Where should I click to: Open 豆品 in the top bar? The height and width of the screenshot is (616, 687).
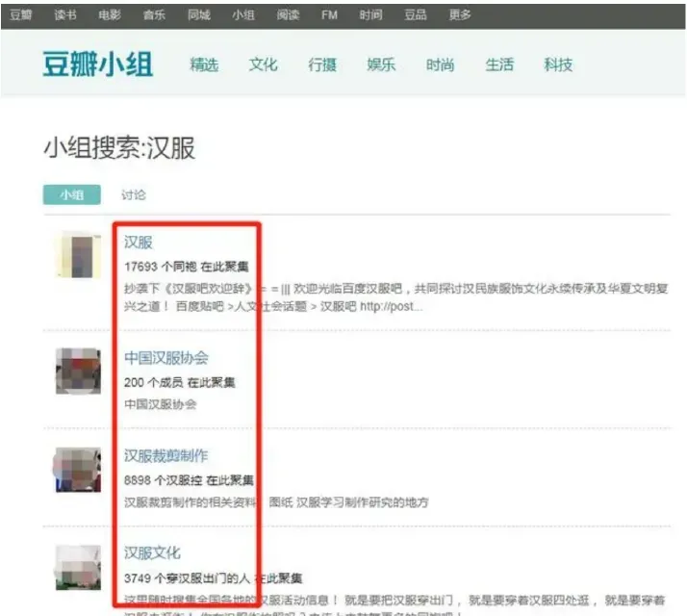coord(416,15)
